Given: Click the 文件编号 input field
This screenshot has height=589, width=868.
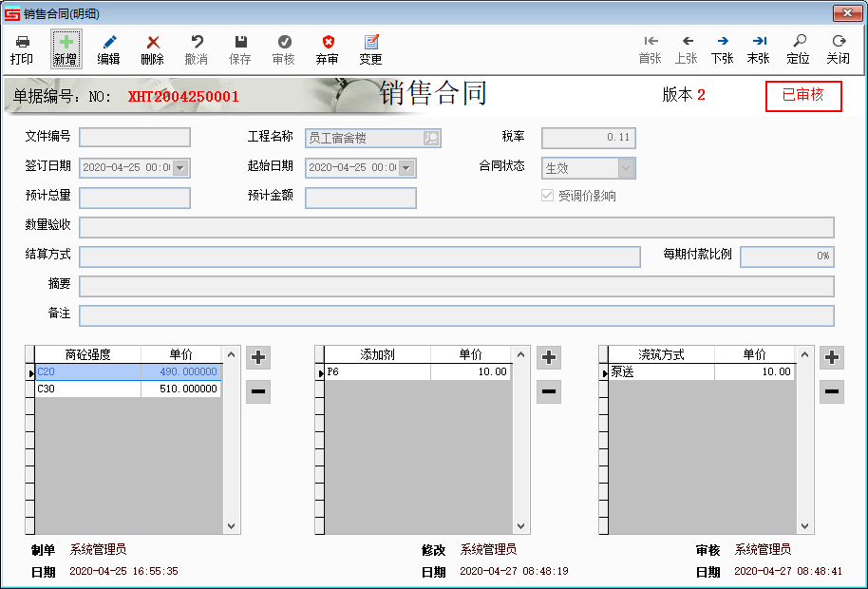Looking at the screenshot, I should [x=135, y=138].
